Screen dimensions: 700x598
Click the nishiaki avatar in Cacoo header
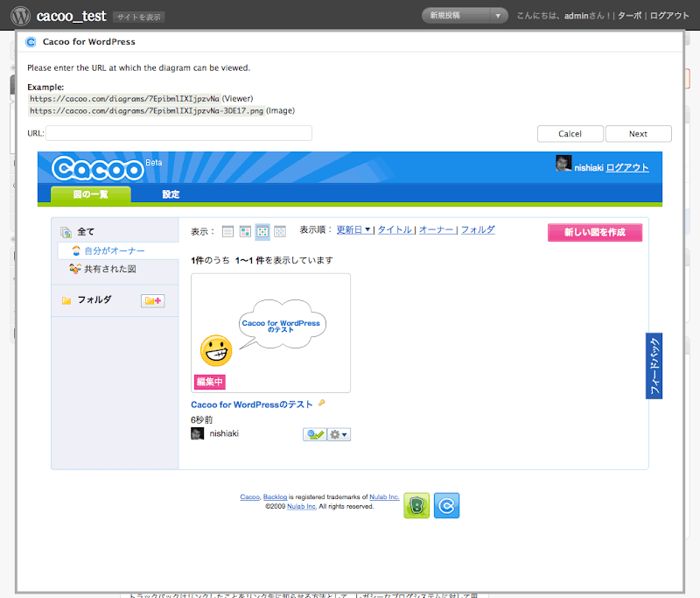pos(563,164)
